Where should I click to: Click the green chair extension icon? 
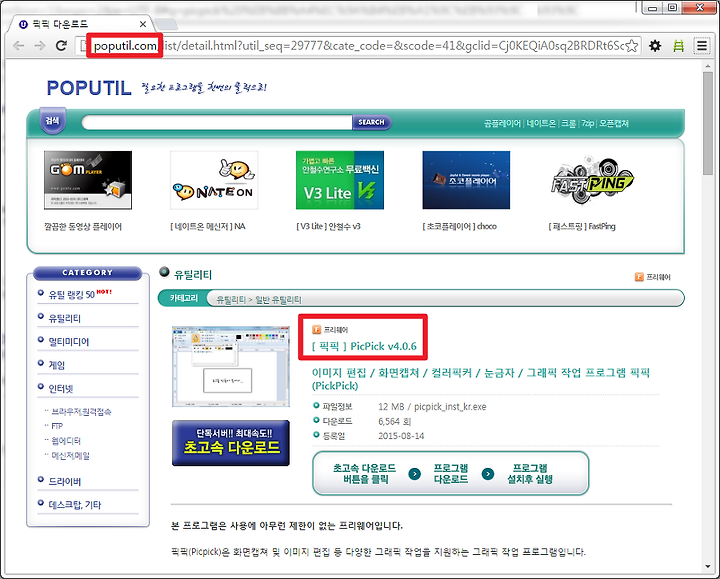tap(679, 46)
